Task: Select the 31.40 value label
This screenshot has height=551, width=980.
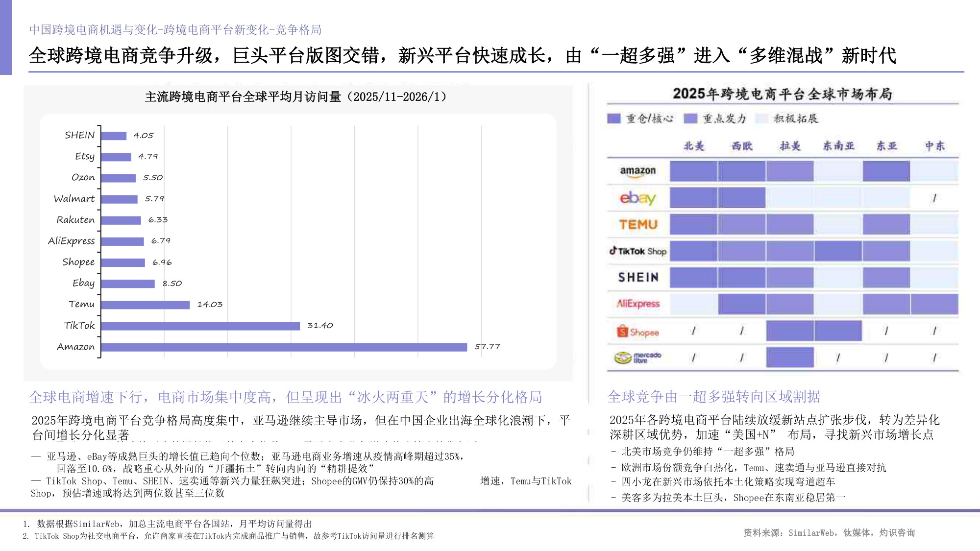Action: 320,326
